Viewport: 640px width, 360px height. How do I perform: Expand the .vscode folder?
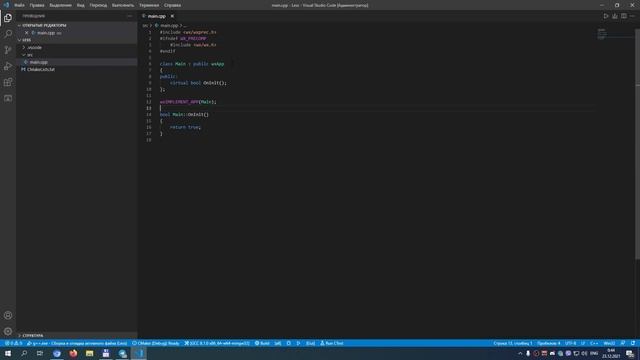[x=76, y=47]
